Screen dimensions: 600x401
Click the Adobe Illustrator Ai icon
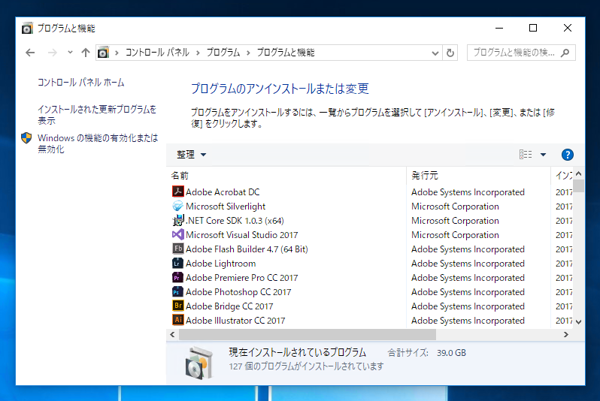click(x=178, y=320)
